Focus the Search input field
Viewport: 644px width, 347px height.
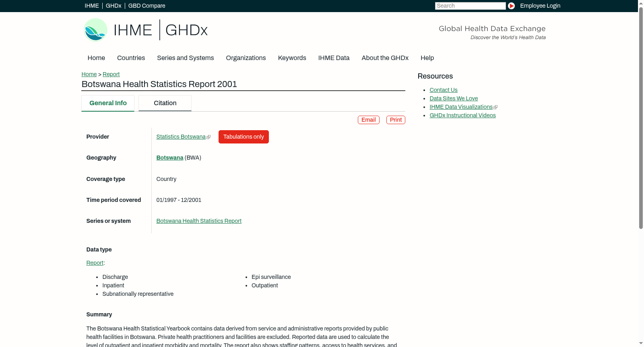470,6
